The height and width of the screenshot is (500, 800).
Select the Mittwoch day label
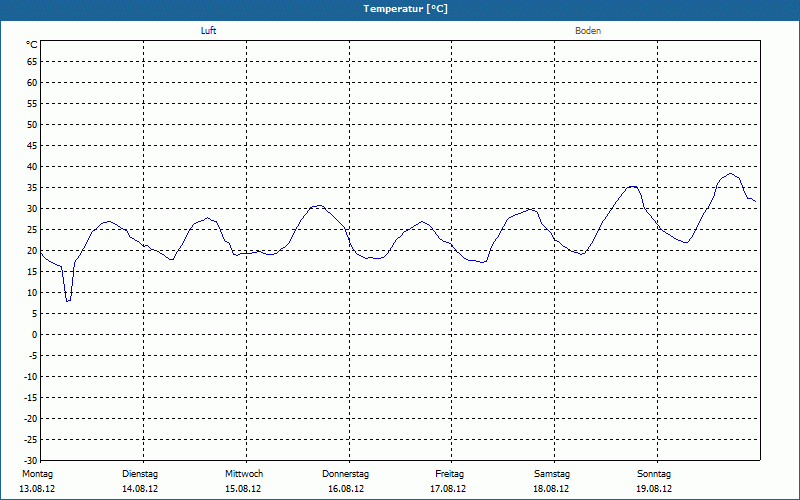point(244,474)
